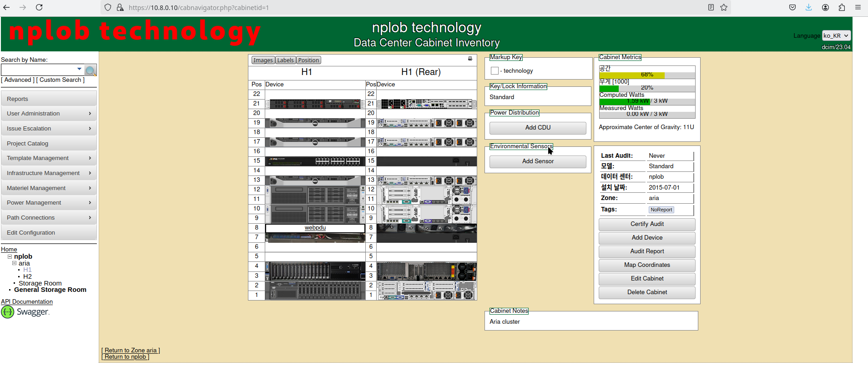Open browser downloads icon
This screenshot has width=868, height=371.
808,7
